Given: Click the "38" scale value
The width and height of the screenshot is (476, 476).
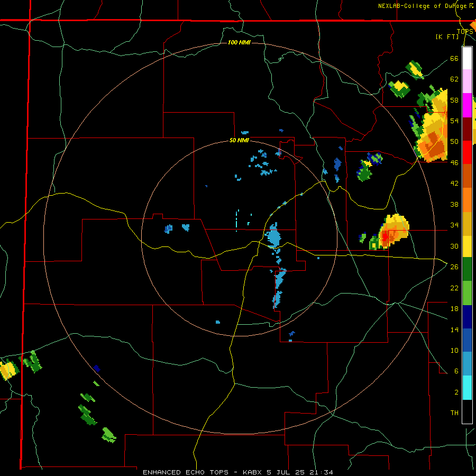Looking at the screenshot, I should [454, 204].
